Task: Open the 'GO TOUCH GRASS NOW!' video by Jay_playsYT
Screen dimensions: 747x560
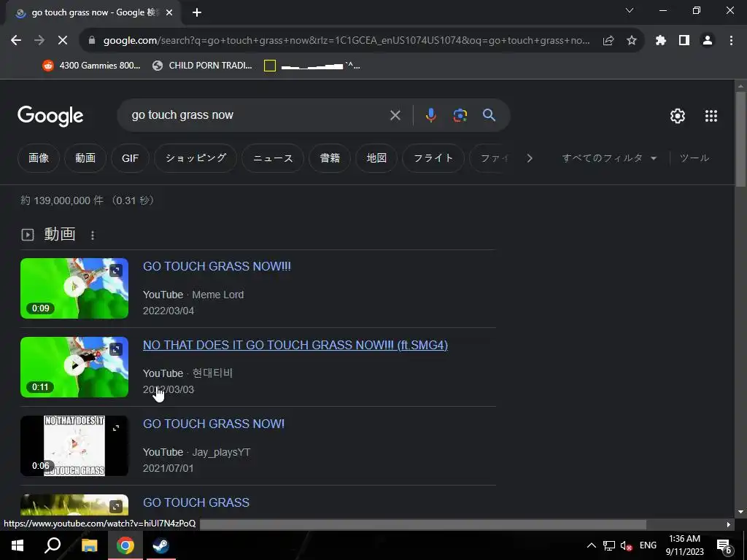Action: pos(214,424)
